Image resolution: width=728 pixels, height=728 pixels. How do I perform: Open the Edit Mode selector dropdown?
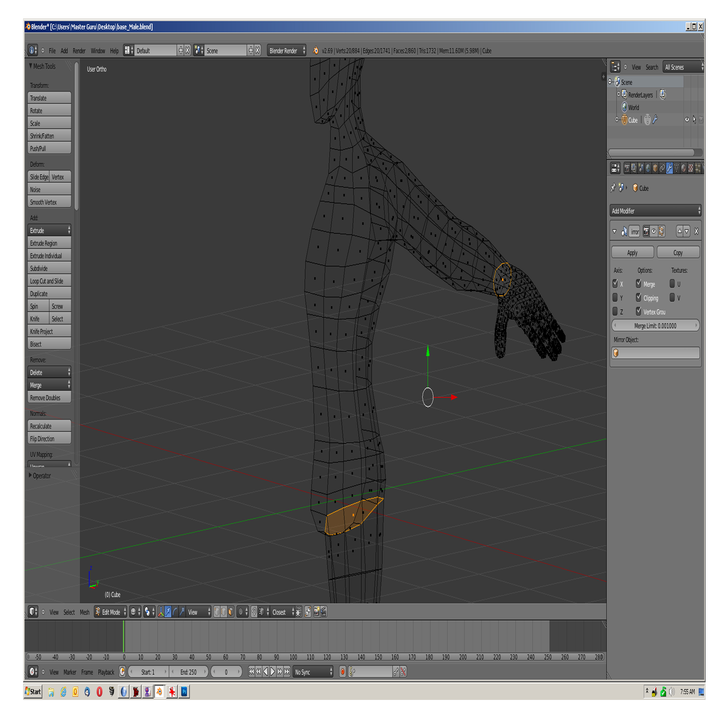click(x=111, y=612)
